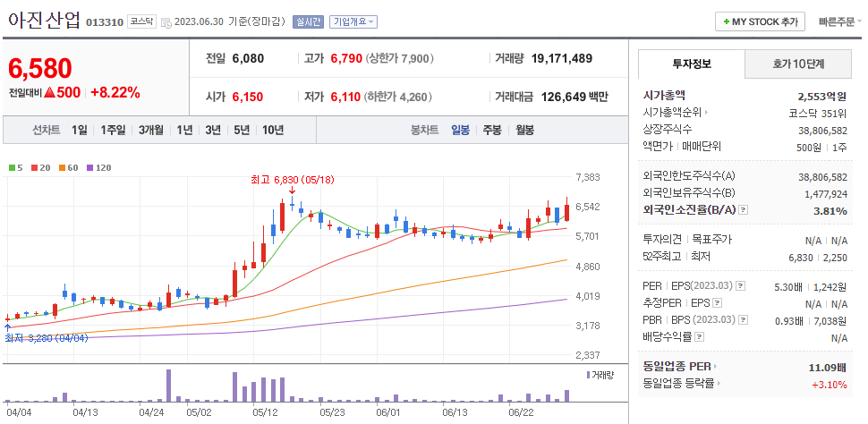Select 10년 line chart period

(x=273, y=131)
